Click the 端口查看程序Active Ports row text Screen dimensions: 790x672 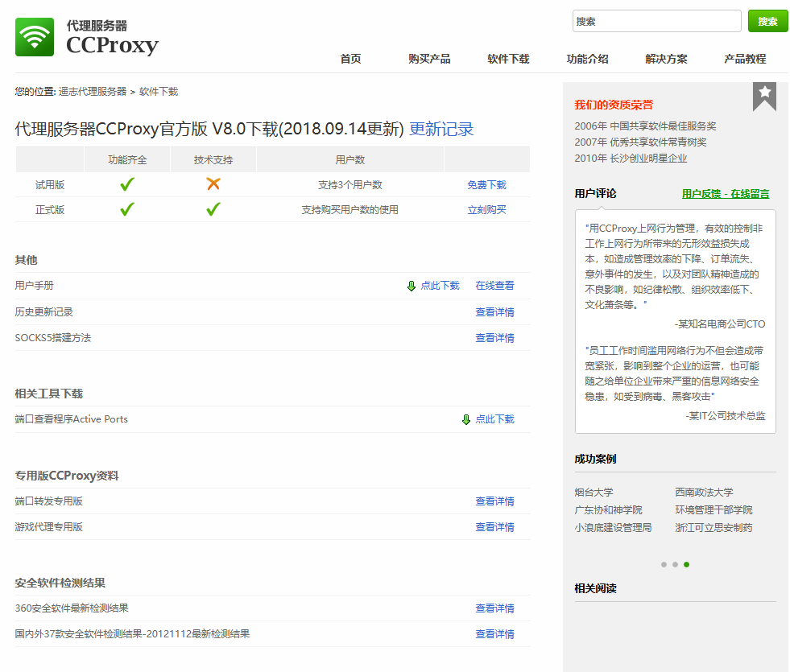point(72,419)
